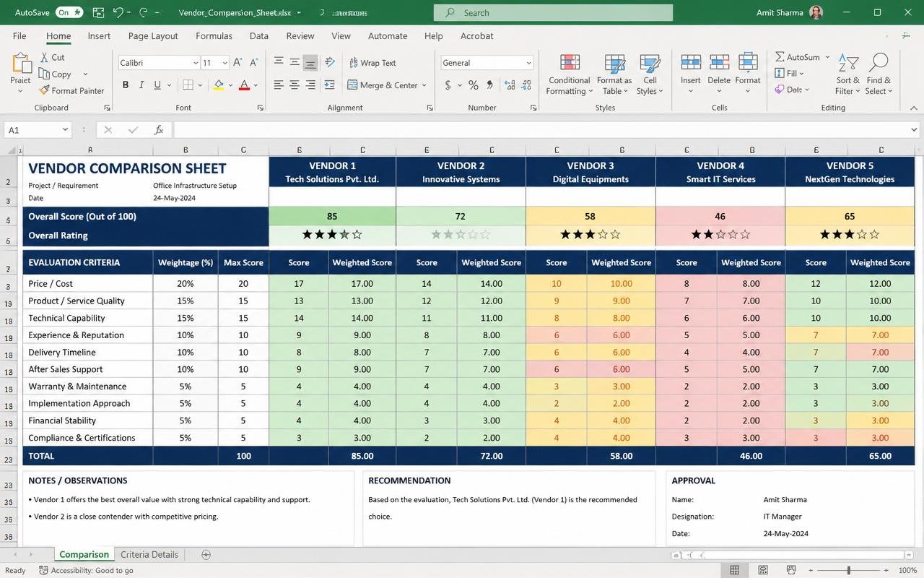Viewport: 924px width, 578px height.
Task: Click the Sort & Filter icon
Action: 848,63
